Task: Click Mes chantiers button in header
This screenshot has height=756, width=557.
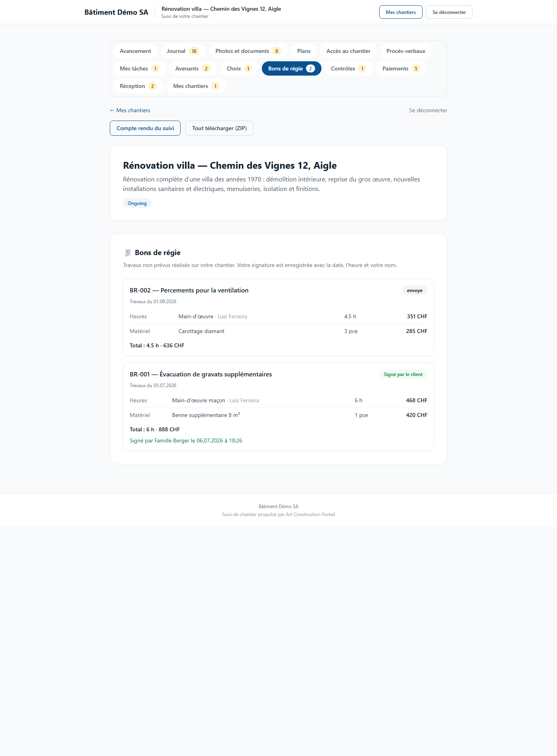Action: coord(401,12)
